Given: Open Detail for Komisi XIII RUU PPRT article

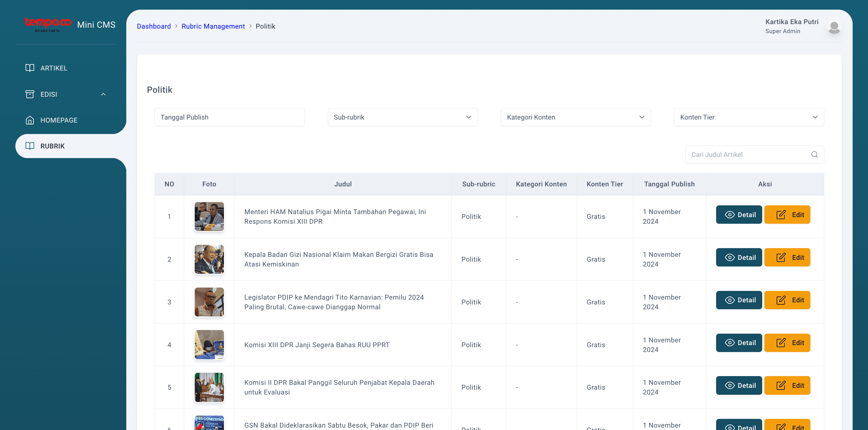Looking at the screenshot, I should [739, 343].
